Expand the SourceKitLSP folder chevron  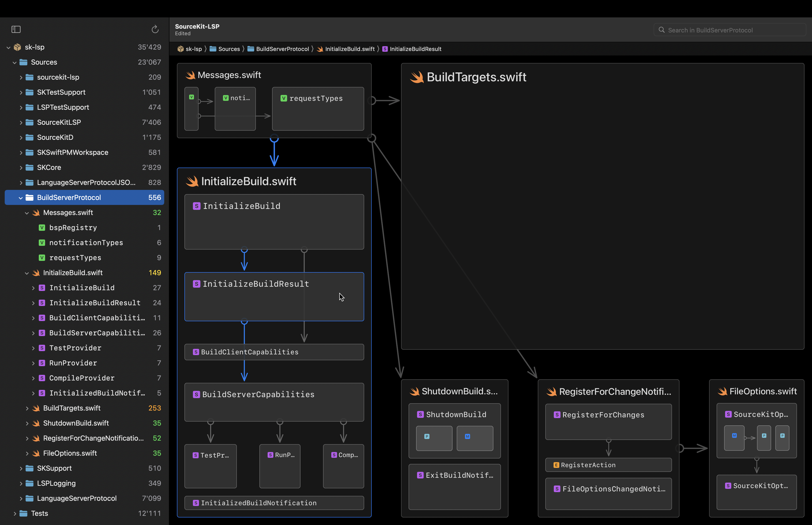click(x=21, y=122)
